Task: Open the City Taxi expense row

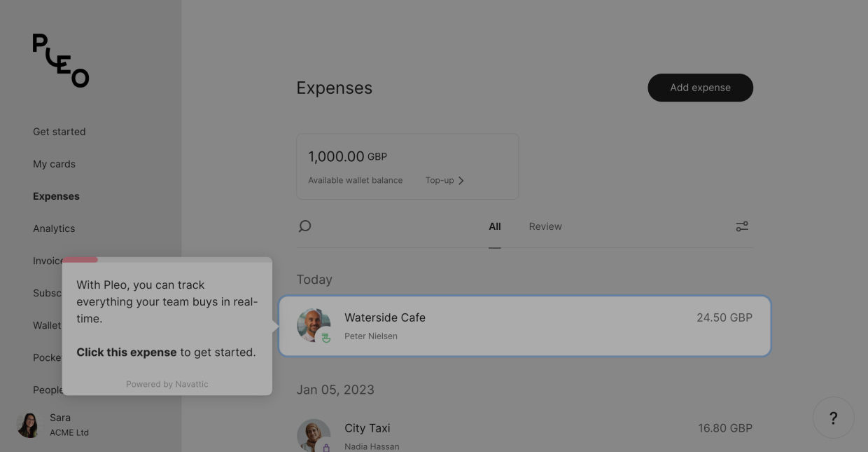Action: pyautogui.click(x=525, y=434)
